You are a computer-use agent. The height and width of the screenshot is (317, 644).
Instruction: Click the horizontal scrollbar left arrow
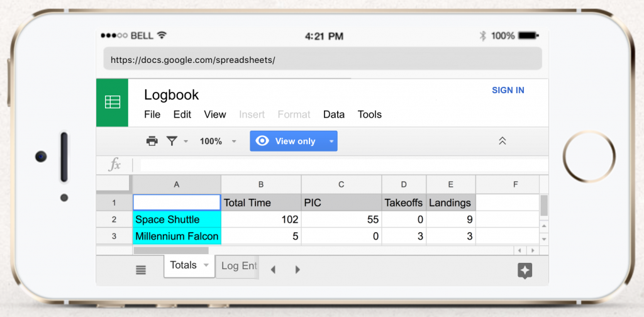pos(520,250)
